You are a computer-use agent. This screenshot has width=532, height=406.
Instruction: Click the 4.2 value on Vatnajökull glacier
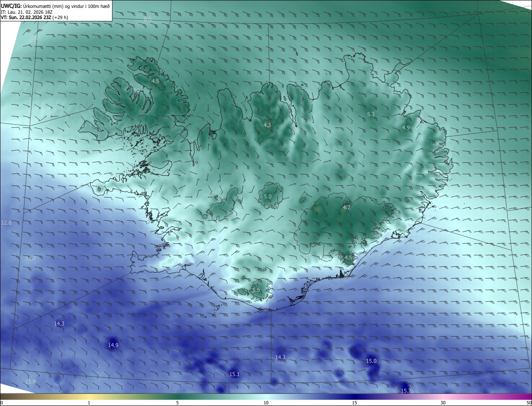tap(347, 207)
